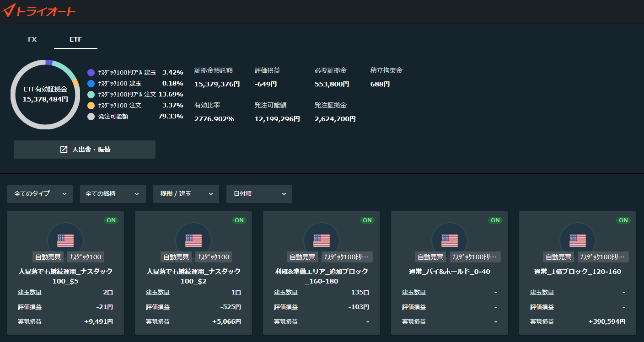Click the US flag on 1倍ブロック_120-160 card

point(578,240)
